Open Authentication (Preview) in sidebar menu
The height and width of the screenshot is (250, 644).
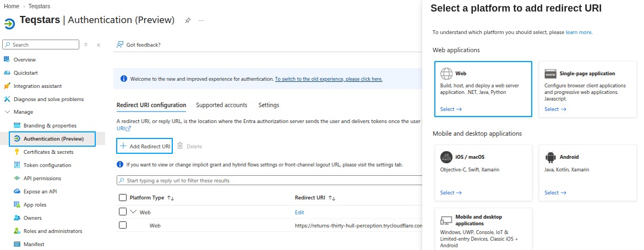52,139
